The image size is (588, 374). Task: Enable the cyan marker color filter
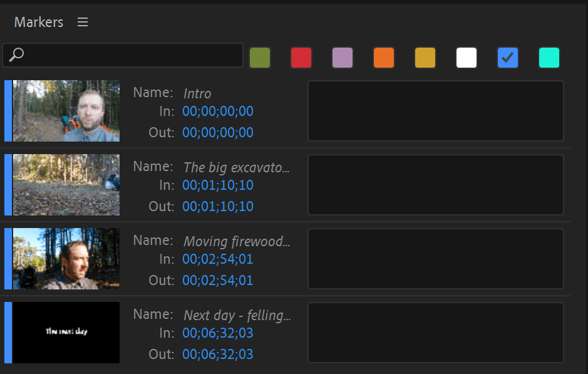549,58
